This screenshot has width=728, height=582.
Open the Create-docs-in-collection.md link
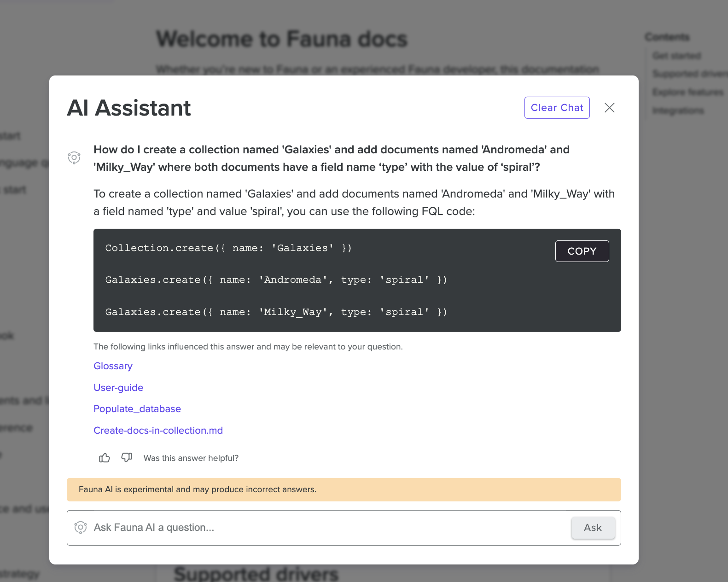pos(158,431)
